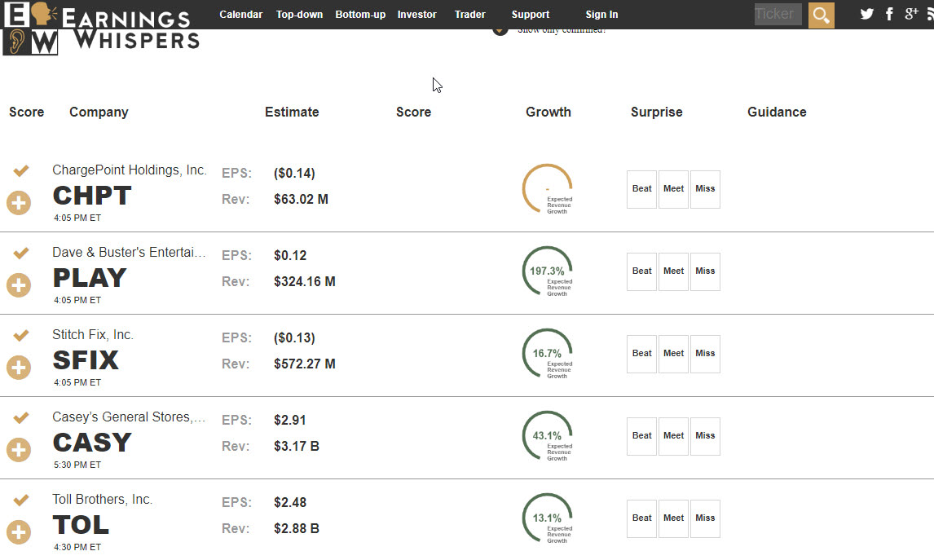Click the orange search magnifier button
The height and width of the screenshot is (560, 934).
(821, 15)
